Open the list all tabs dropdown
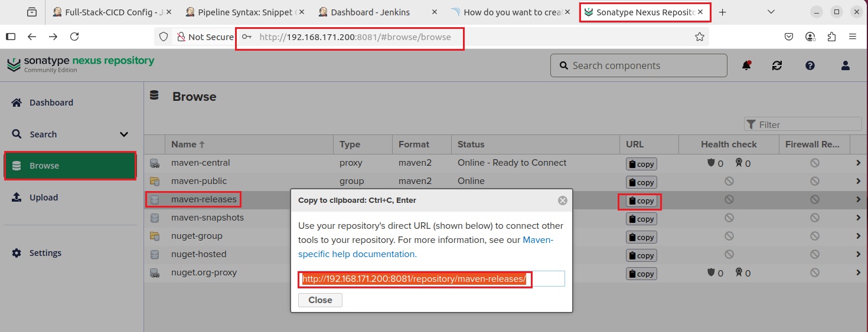Viewport: 868px width, 332px height. tap(771, 12)
